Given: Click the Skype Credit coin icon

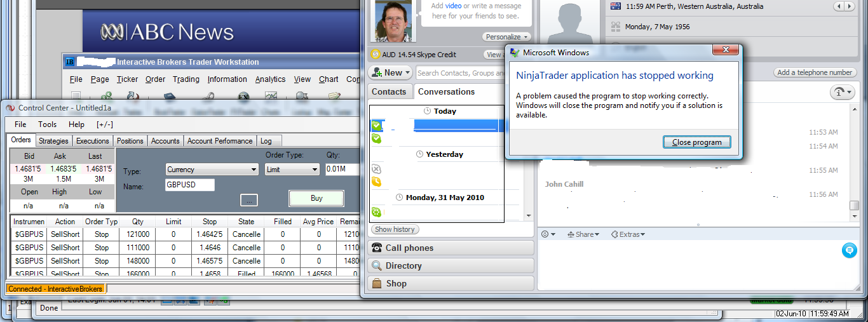Looking at the screenshot, I should click(376, 55).
